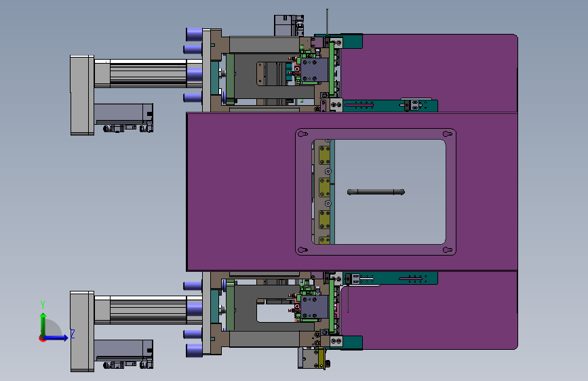
Task: Click the blue Z axis arrow of the triad
Action: [56, 338]
